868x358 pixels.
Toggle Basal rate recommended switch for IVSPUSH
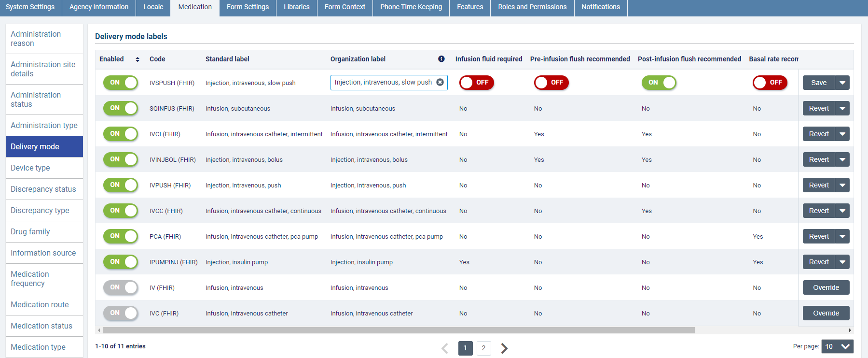tap(770, 83)
